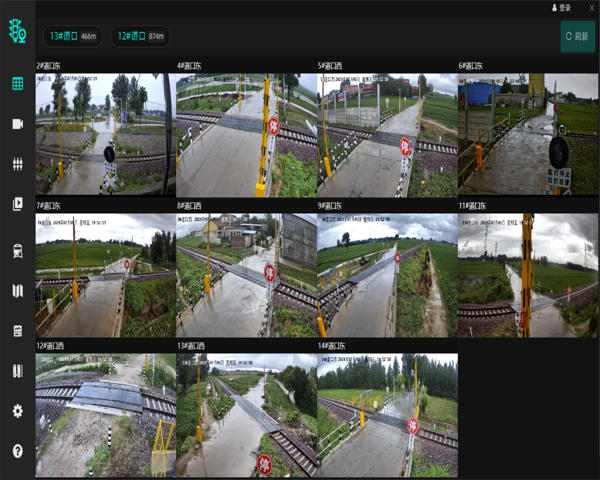Open the train section in sidebar

(17, 250)
